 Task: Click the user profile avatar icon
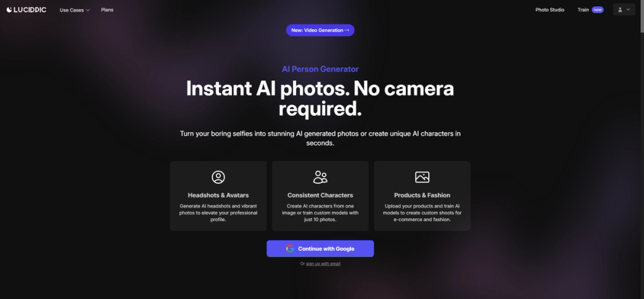click(x=620, y=10)
